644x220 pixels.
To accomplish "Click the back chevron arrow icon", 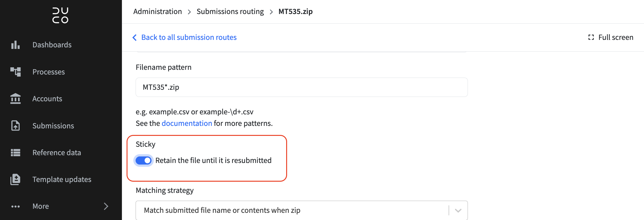I will pyautogui.click(x=134, y=37).
